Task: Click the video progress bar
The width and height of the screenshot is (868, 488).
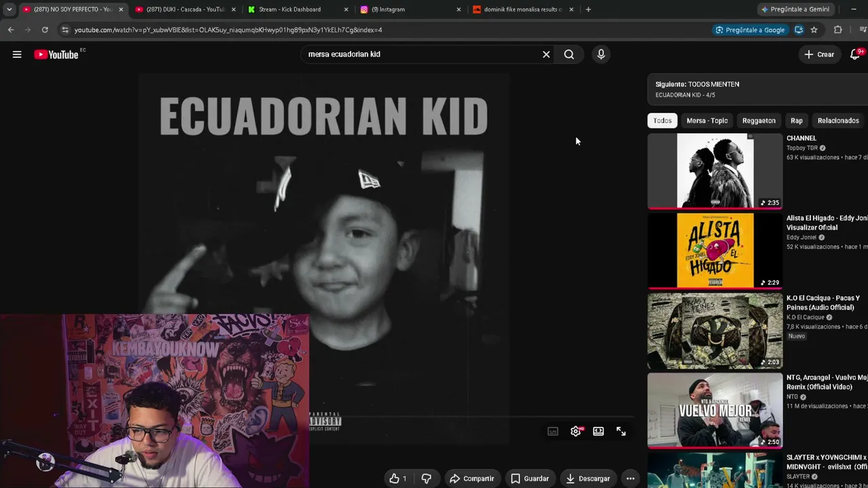Action: click(471, 418)
